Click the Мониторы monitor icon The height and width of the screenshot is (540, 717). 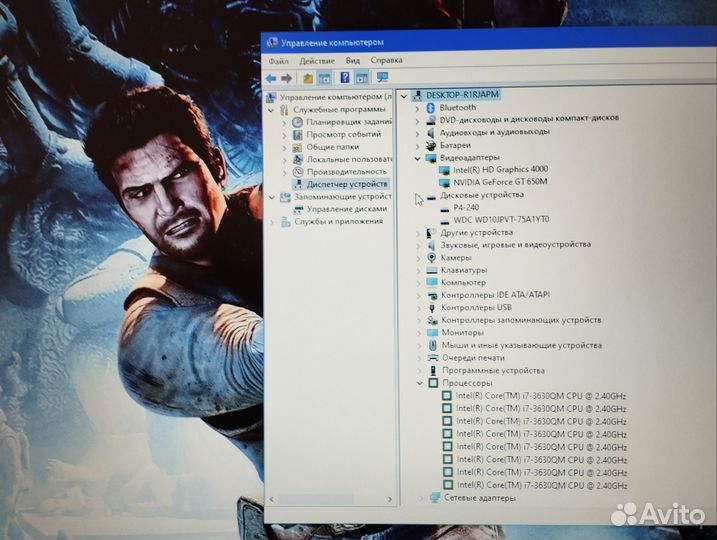[433, 333]
